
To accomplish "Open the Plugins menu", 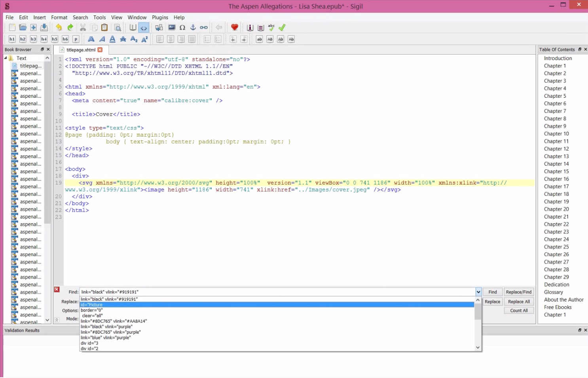I will (x=160, y=17).
